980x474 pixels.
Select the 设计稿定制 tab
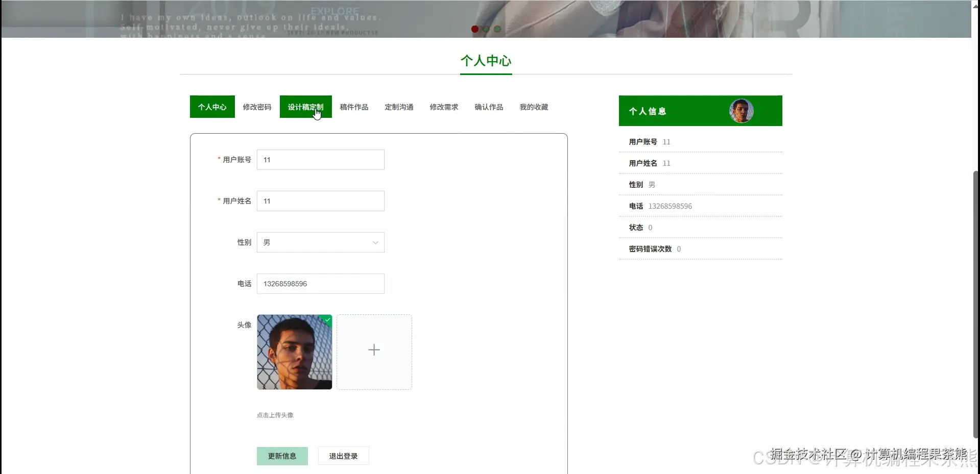click(x=305, y=107)
